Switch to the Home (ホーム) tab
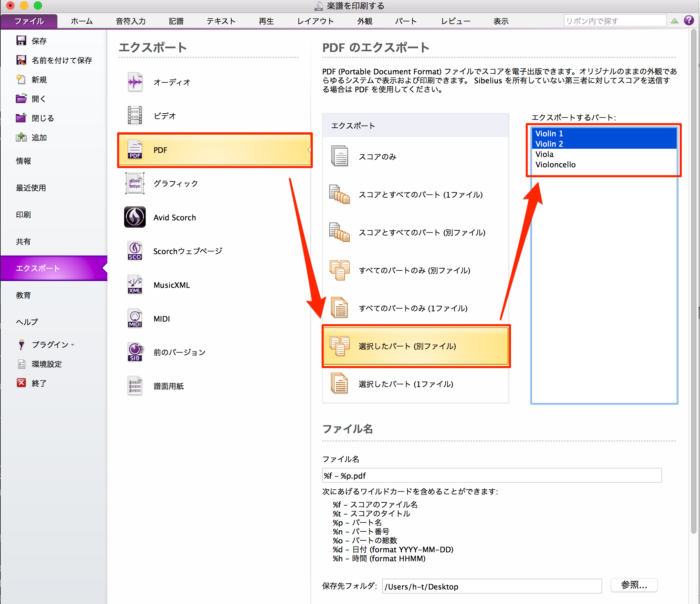 (x=82, y=21)
